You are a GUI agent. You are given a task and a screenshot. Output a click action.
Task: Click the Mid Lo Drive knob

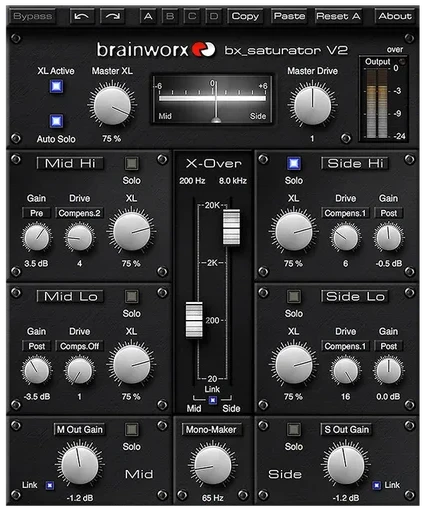coord(79,371)
